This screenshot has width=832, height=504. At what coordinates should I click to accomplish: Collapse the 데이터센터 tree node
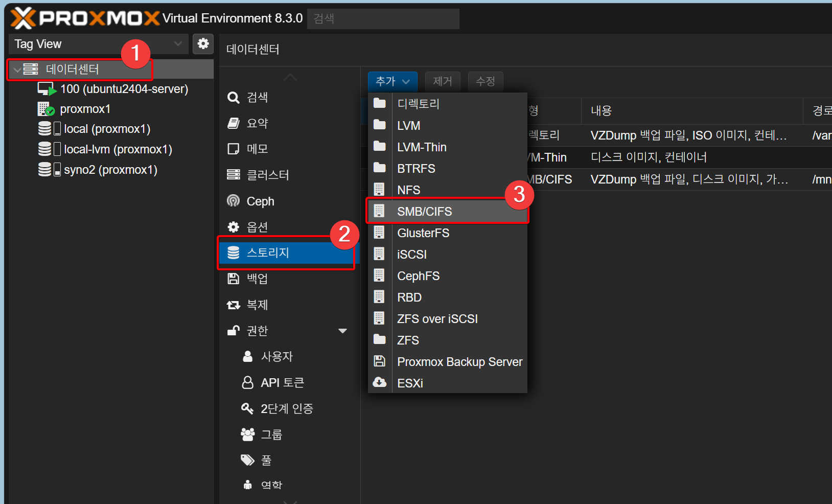17,69
